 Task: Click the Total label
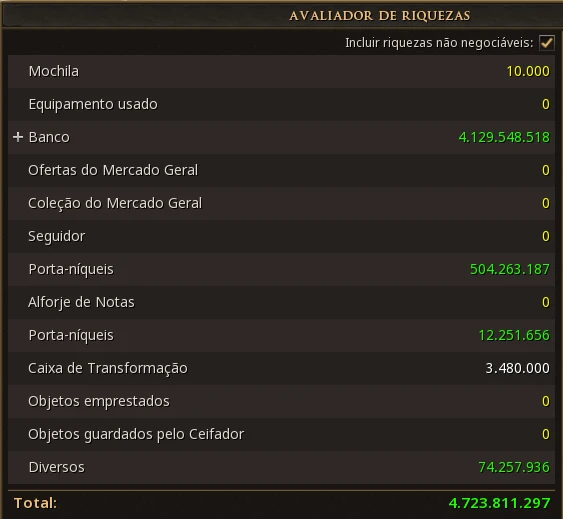[x=35, y=503]
